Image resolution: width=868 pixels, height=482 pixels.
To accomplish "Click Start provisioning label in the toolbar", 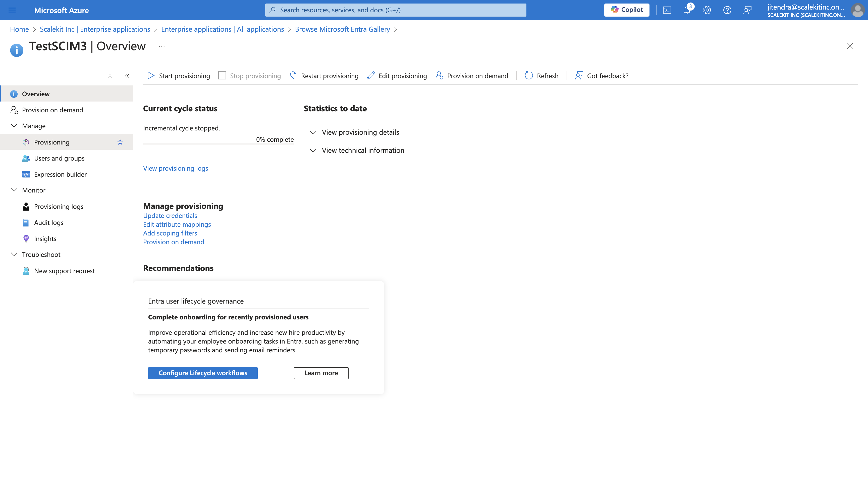I will click(x=184, y=76).
